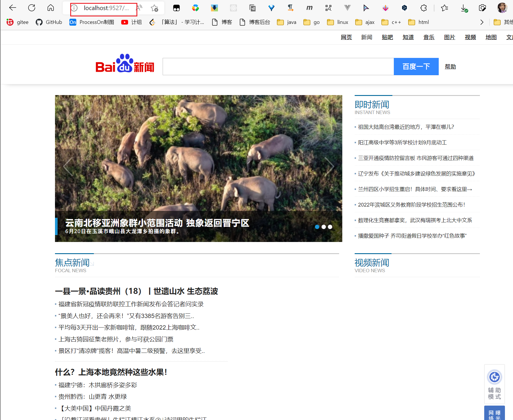Open news 福建省新冠疫情联防联控新闻发布会

point(131,304)
